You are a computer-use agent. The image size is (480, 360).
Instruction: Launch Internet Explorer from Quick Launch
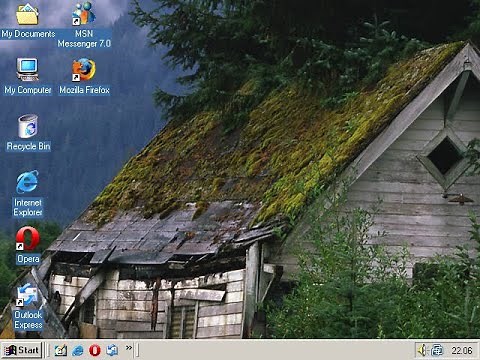click(x=78, y=350)
